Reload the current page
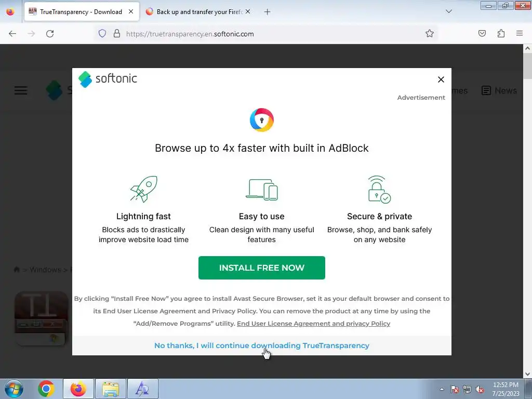The height and width of the screenshot is (399, 532). (50, 34)
